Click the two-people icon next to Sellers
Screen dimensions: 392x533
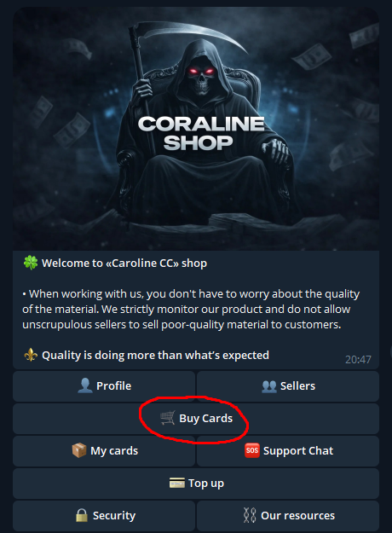click(x=269, y=386)
